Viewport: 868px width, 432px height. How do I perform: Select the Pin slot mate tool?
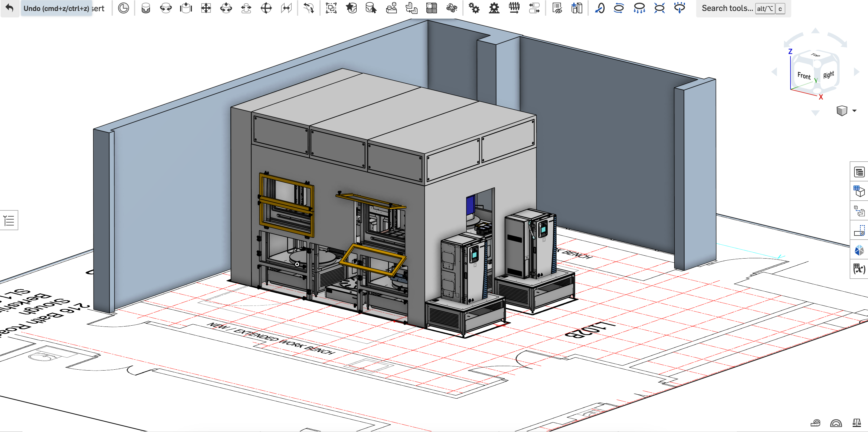(x=246, y=8)
